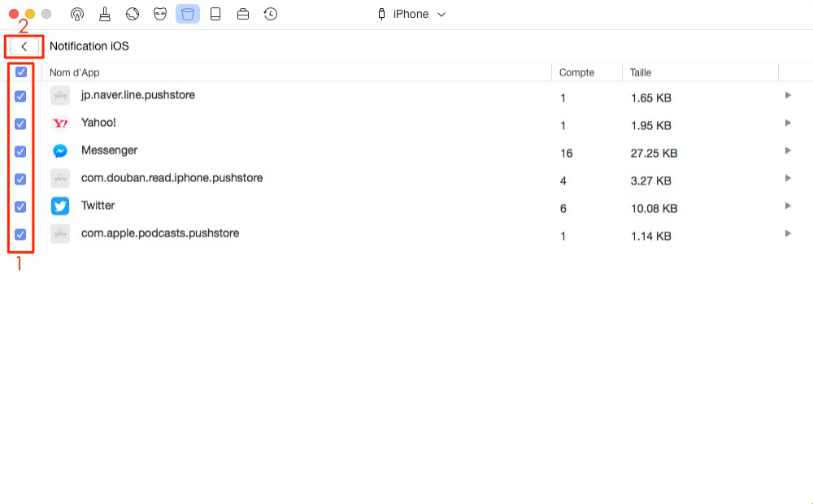Image resolution: width=813 pixels, height=504 pixels.
Task: Click the 3.27 KB size value
Action: [x=650, y=181]
